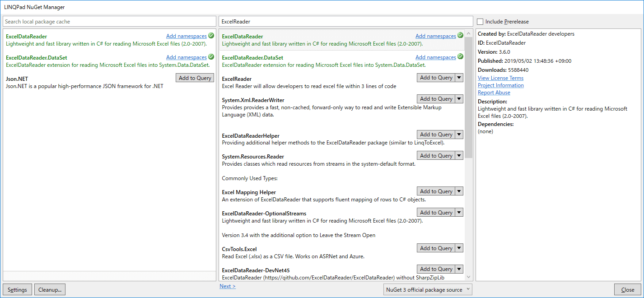
Task: Open dropdown arrow next to ExcelReader Add to Query
Action: [459, 78]
